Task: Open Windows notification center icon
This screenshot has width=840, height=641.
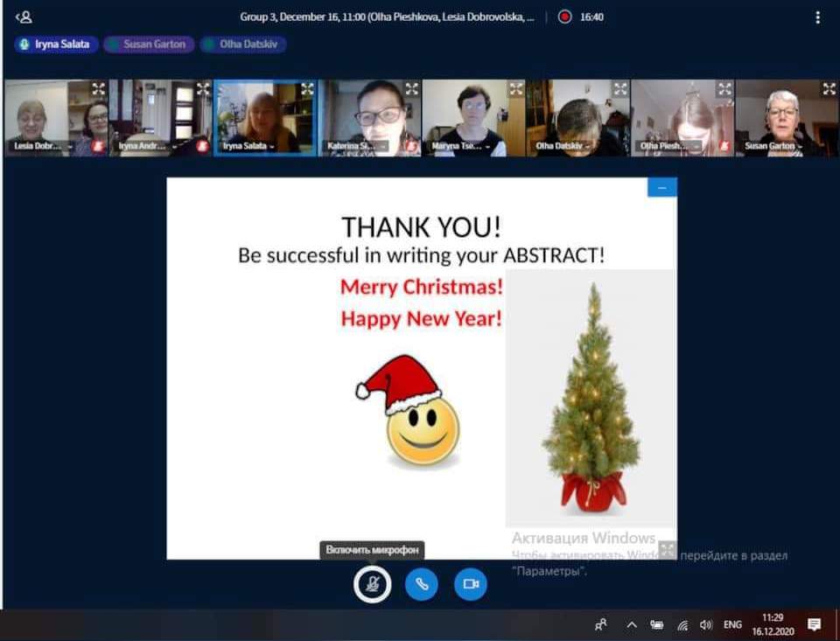Action: (814, 624)
